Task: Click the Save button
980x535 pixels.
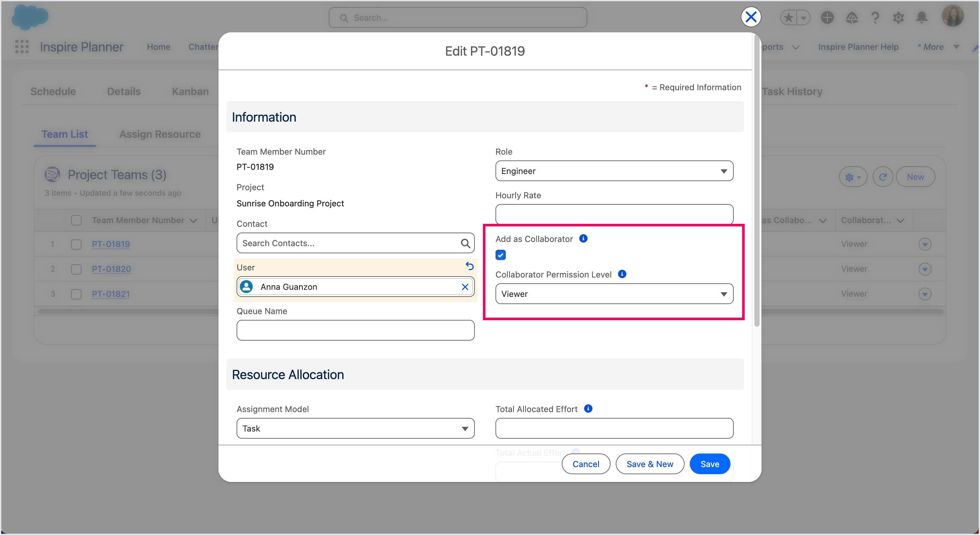Action: (x=709, y=464)
